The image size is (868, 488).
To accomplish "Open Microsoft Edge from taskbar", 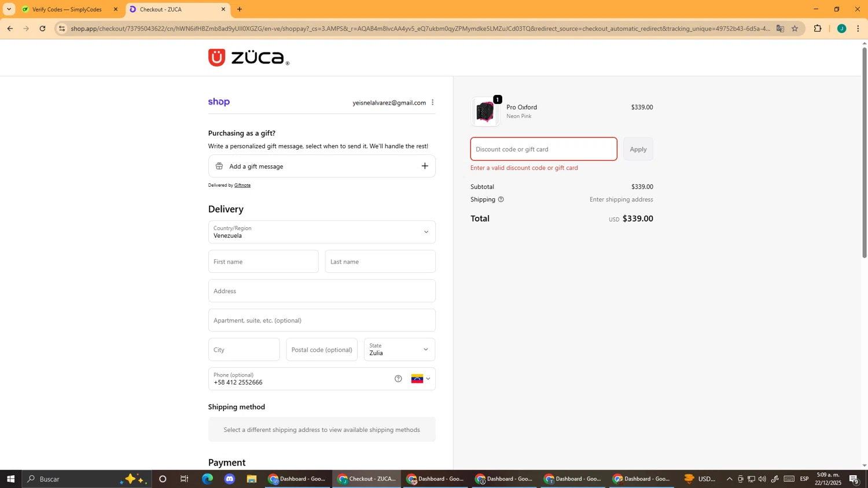I will pyautogui.click(x=207, y=479).
